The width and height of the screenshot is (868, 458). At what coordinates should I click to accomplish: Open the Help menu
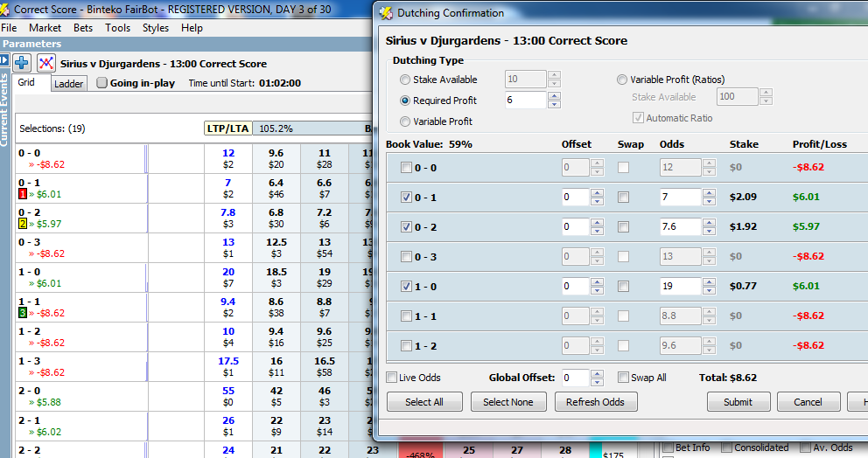[192, 28]
